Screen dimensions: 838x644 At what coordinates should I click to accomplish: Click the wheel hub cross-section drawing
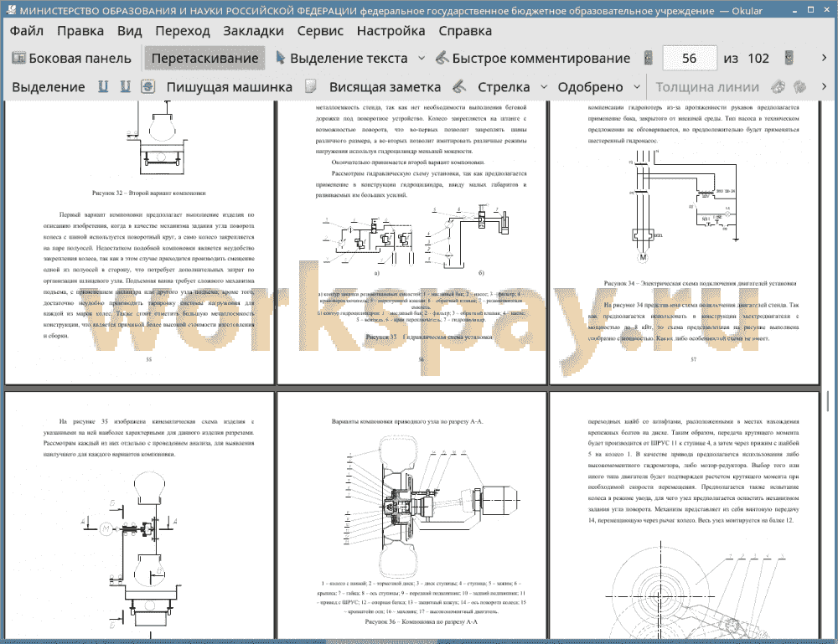coord(431,505)
